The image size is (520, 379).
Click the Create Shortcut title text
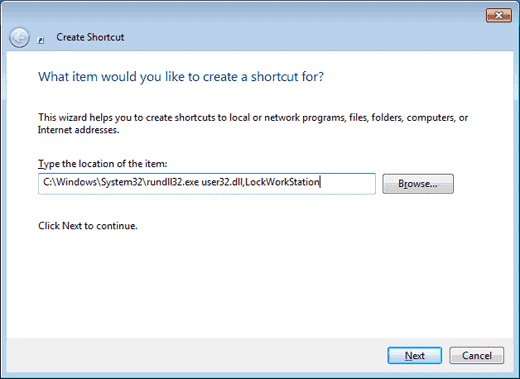tap(90, 37)
